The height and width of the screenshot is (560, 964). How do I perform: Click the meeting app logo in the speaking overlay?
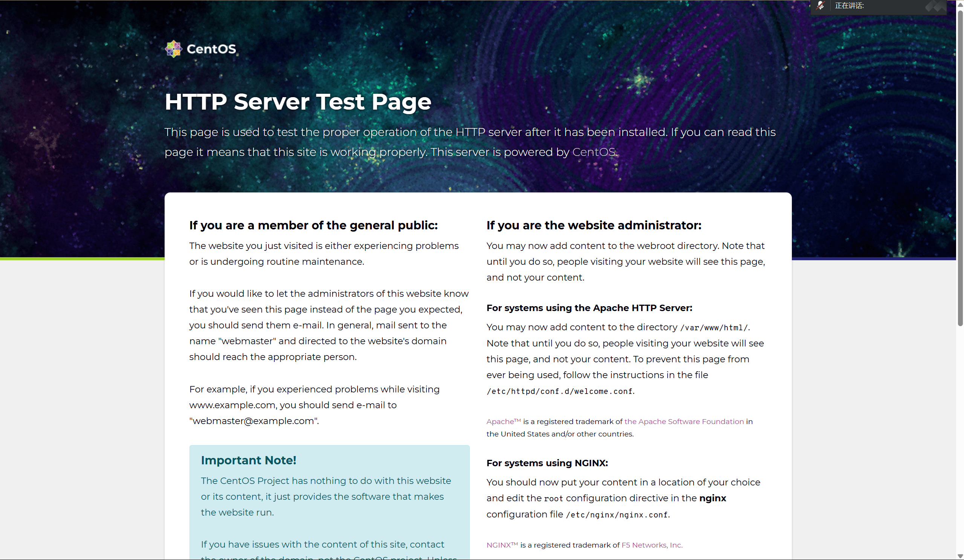click(x=935, y=6)
